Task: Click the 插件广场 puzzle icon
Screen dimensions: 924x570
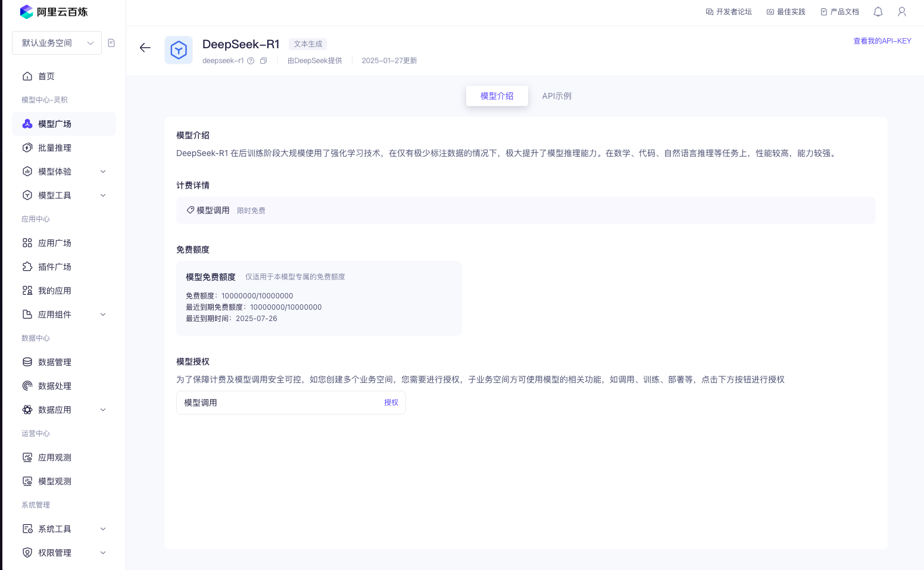Action: (x=27, y=267)
